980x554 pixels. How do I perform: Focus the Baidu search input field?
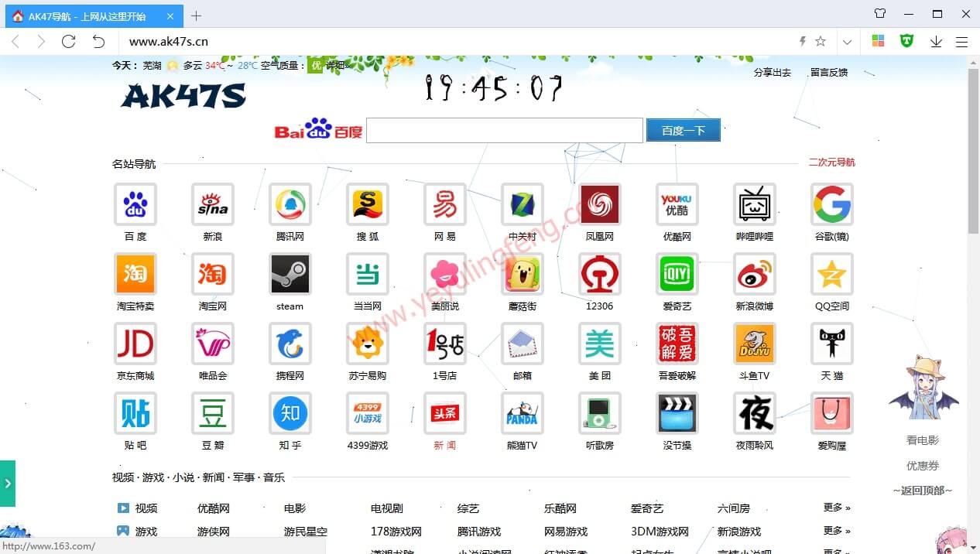coord(505,130)
